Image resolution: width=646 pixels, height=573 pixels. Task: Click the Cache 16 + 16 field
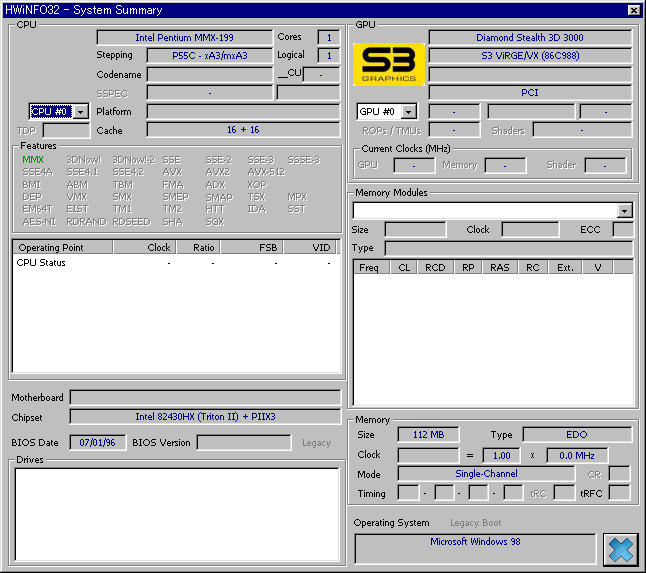(243, 130)
